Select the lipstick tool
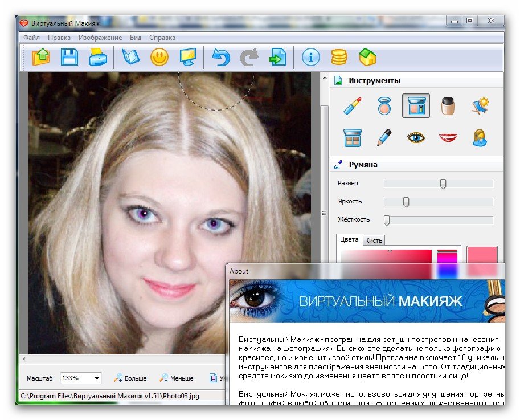520x420 pixels. tap(352, 106)
